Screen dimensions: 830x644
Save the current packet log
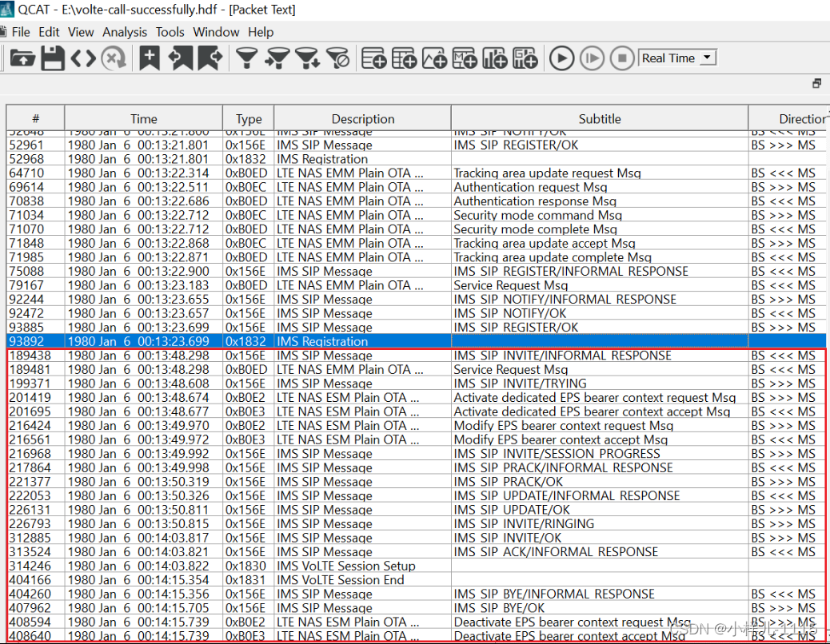pyautogui.click(x=51, y=58)
